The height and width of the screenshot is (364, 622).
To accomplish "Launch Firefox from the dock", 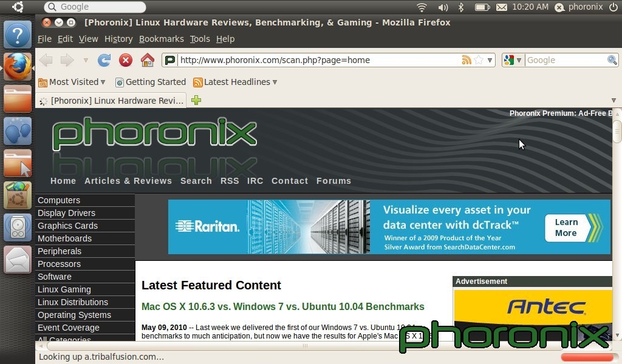I will (x=18, y=67).
